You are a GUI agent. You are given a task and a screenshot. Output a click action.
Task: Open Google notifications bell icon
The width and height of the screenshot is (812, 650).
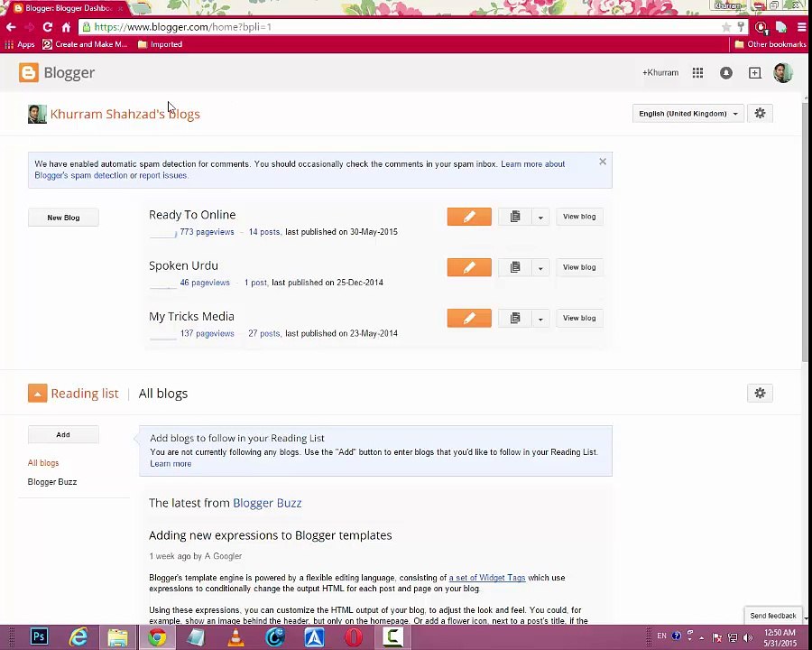tap(726, 72)
